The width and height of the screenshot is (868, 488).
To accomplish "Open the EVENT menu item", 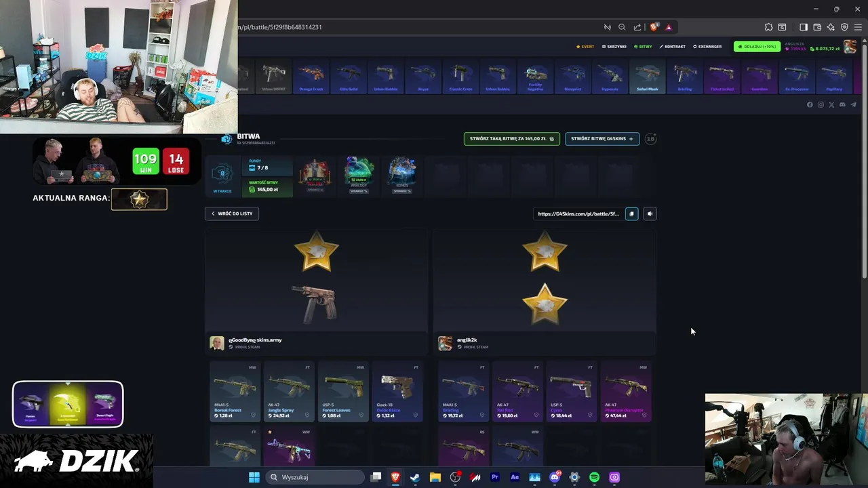I will tap(585, 47).
